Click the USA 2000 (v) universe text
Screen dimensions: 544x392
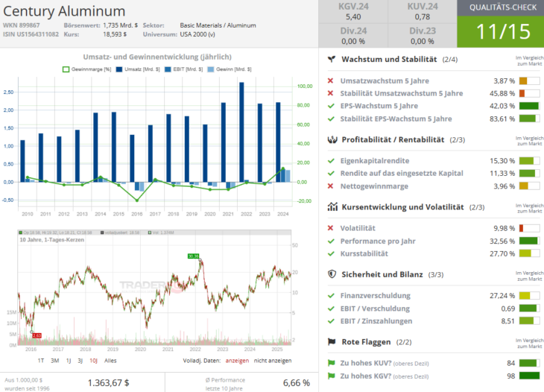[x=197, y=34]
